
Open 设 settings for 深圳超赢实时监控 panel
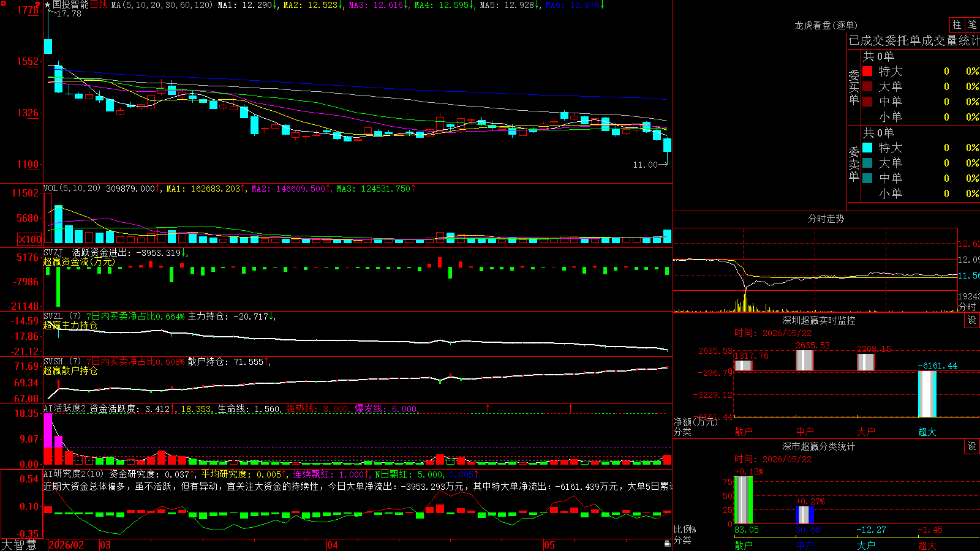coord(972,320)
